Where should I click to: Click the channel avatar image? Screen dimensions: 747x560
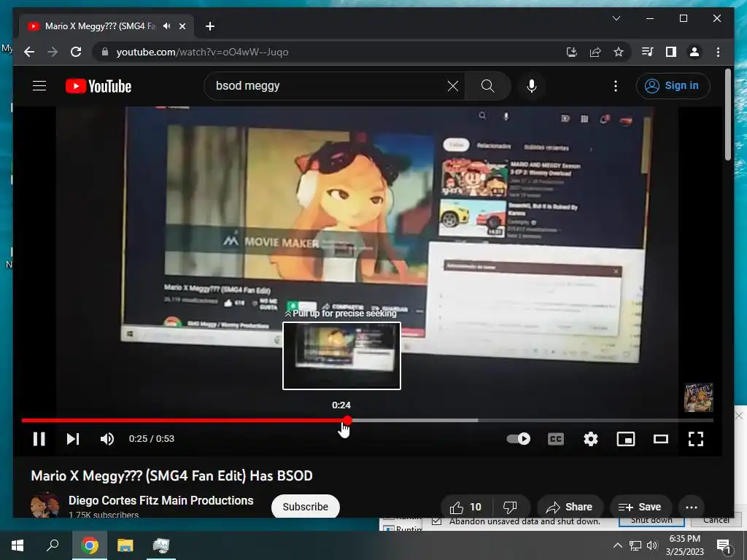point(45,506)
